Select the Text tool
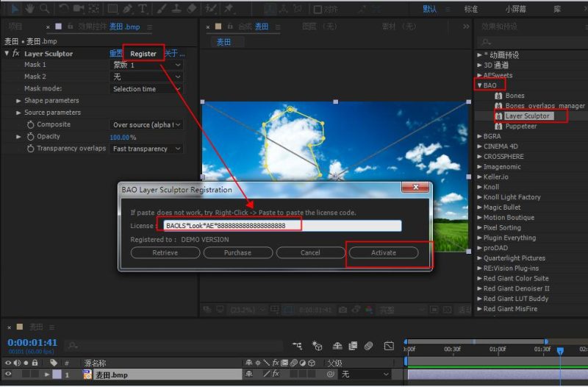This screenshot has width=588, height=387. [143, 8]
